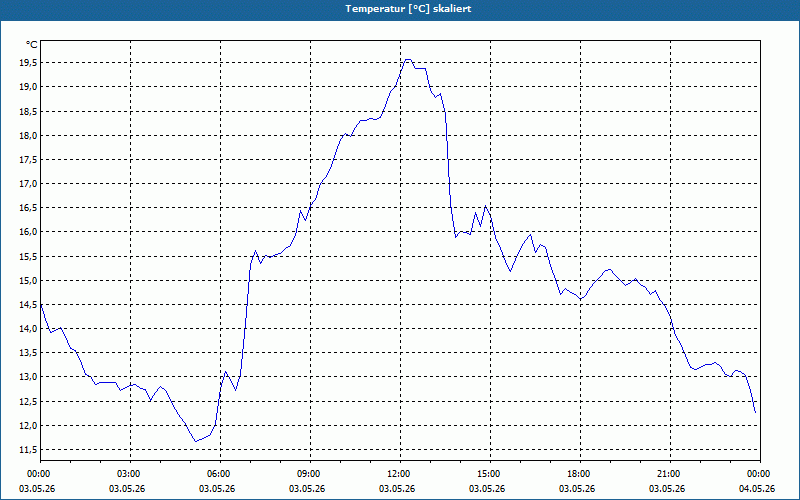The height and width of the screenshot is (500, 800).
Task: Click the 14,0 y-axis value
Action: [29, 329]
